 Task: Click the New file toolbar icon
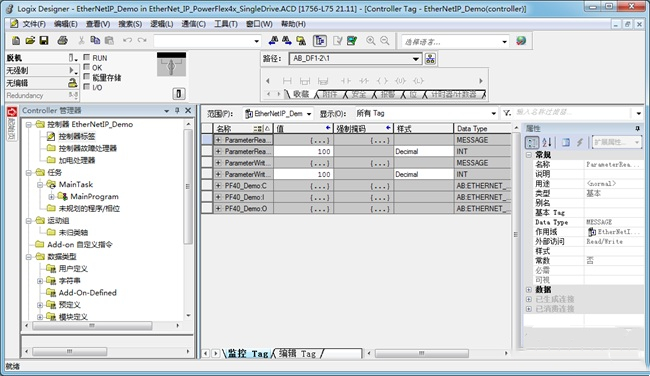pos(16,41)
